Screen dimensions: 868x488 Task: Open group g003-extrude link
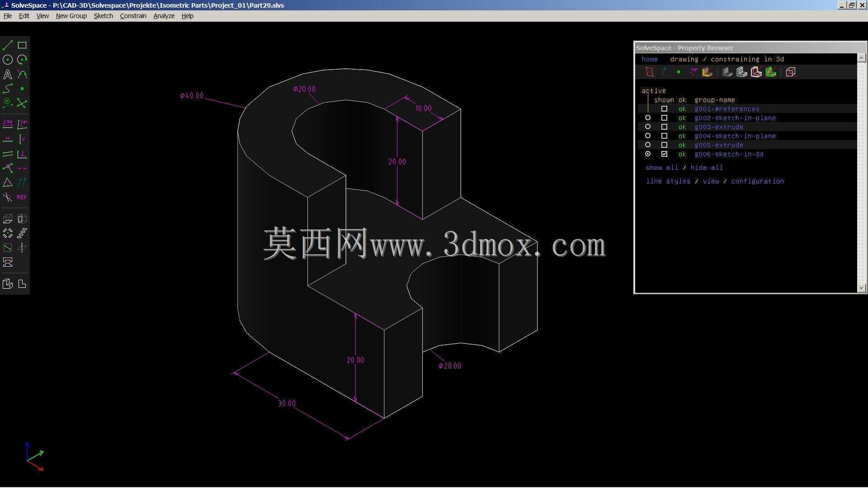(x=719, y=127)
